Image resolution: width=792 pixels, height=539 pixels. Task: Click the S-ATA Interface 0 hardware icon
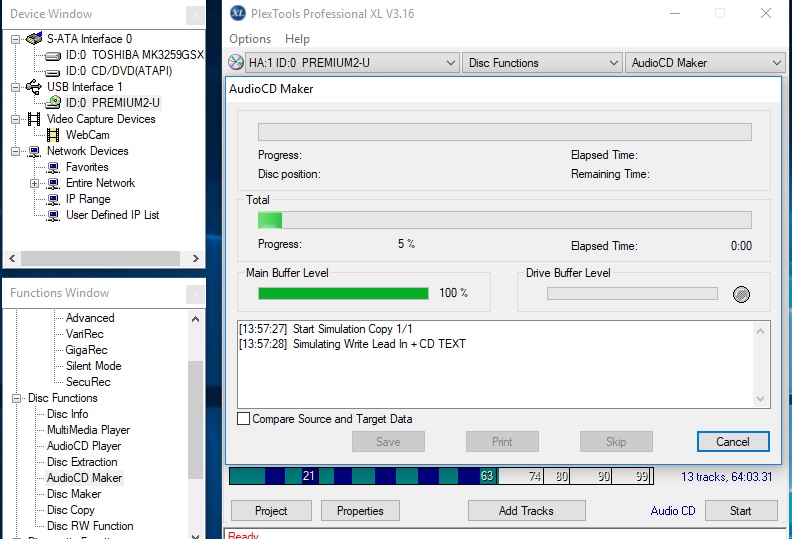[34, 38]
